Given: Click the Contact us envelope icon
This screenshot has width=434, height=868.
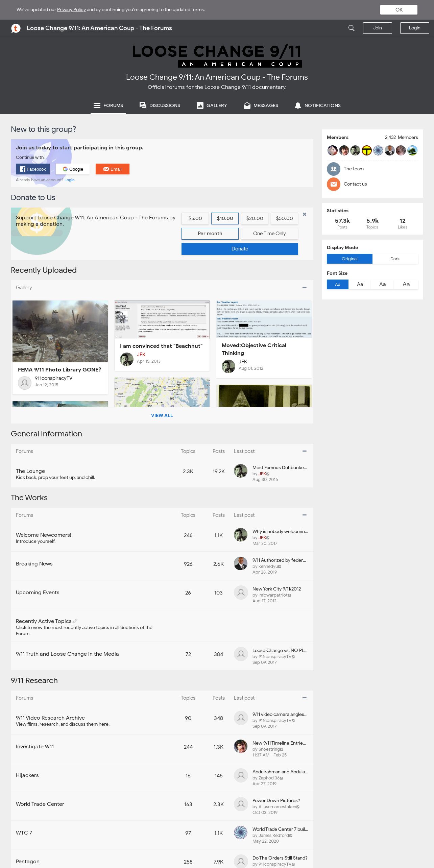Looking at the screenshot, I should (x=334, y=184).
